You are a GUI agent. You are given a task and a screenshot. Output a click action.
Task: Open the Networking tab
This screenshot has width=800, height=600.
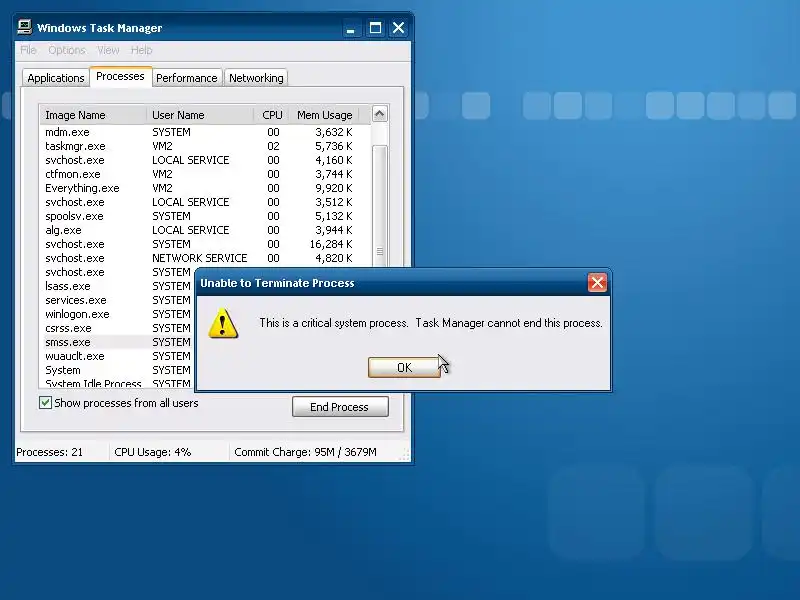point(256,78)
